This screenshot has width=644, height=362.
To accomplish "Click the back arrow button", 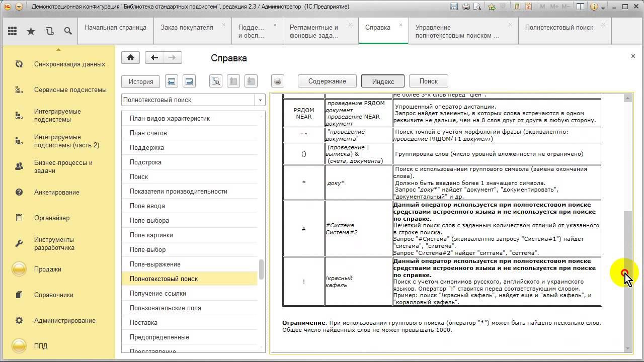I will coord(154,58).
